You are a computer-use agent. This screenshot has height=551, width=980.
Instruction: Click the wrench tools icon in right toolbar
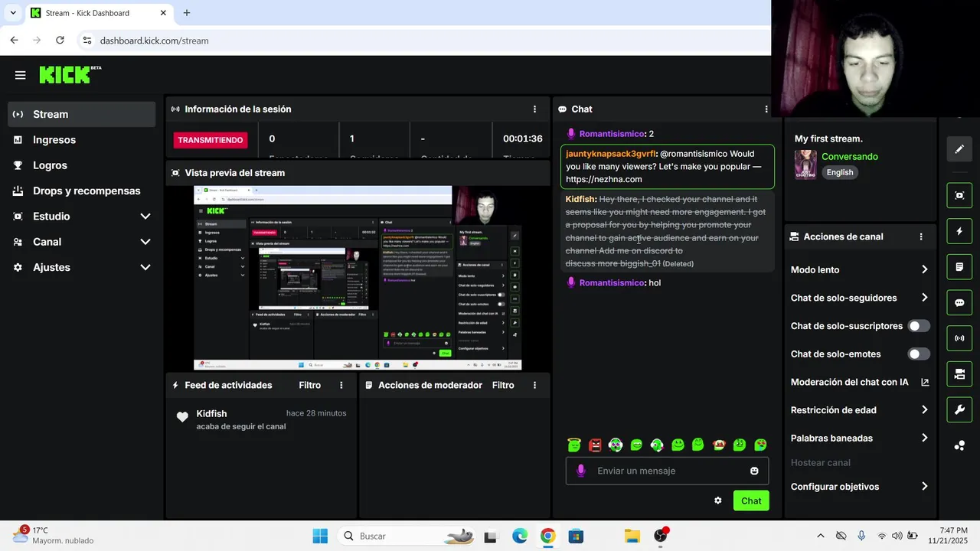[x=959, y=409]
